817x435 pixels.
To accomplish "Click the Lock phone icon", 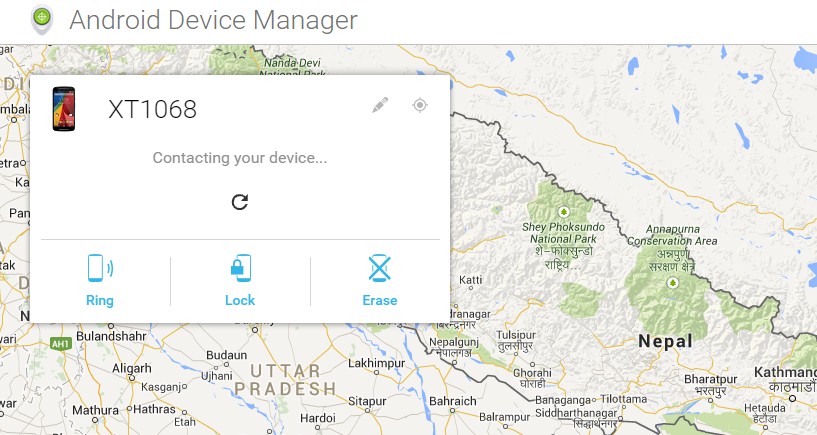I will click(240, 269).
